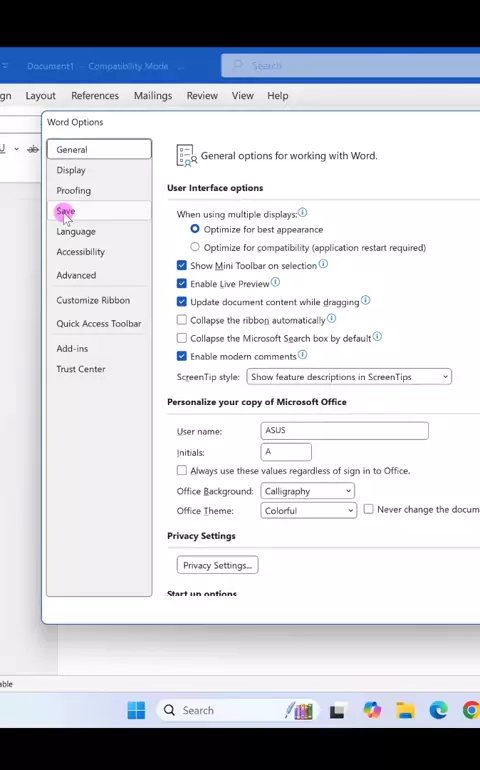480x770 pixels.
Task: Click info icon next to Enable Live Preview
Action: tap(276, 282)
